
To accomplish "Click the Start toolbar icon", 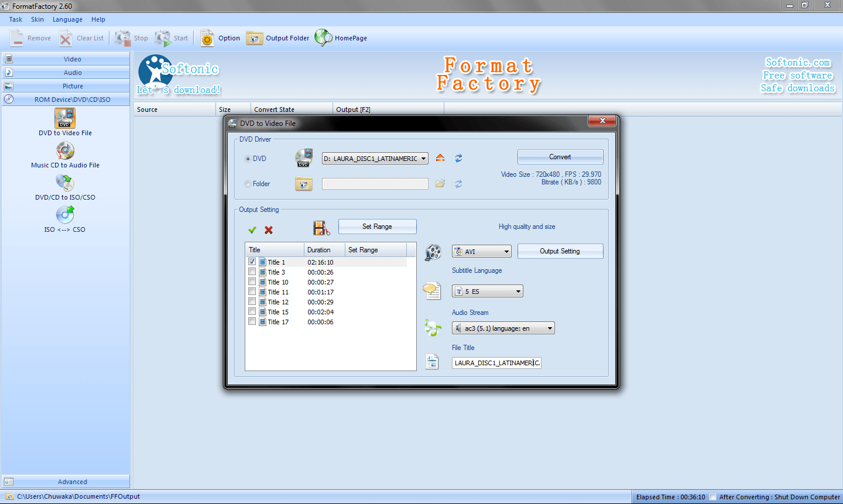I will click(x=162, y=38).
